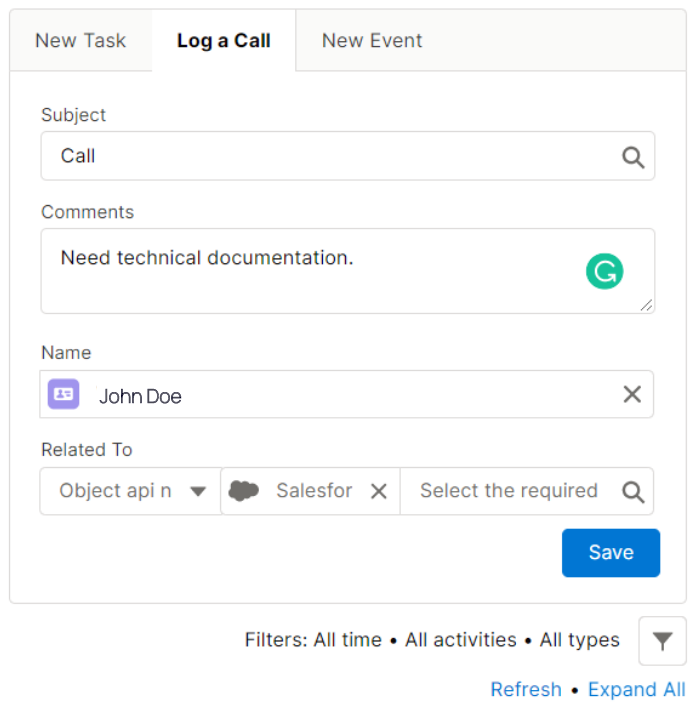Click the Select the required record input

pyautogui.click(x=509, y=491)
